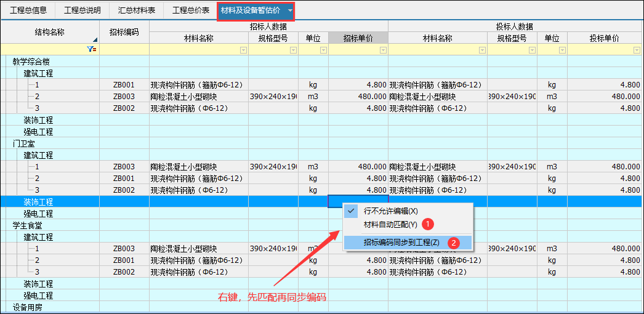
Task: Click 投标人 单位 kg in 学生食堂 row 2
Action: click(552, 260)
